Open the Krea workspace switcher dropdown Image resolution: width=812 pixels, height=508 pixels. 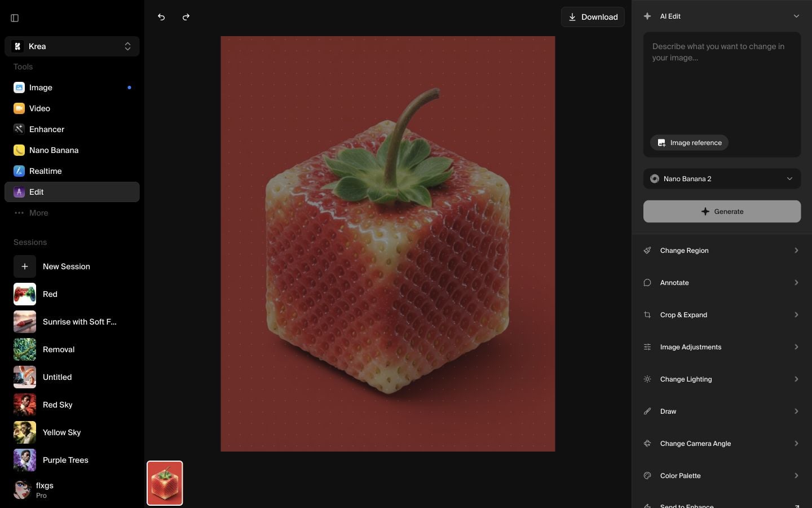[72, 46]
